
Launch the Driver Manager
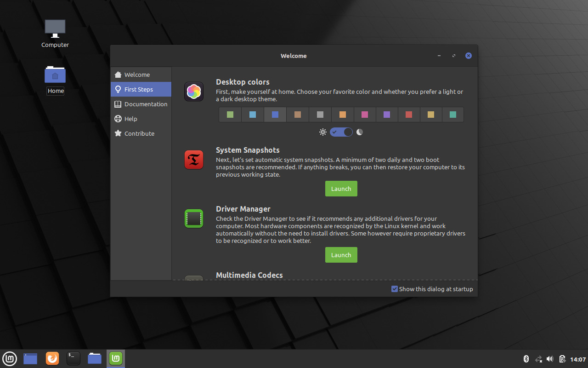coord(341,255)
